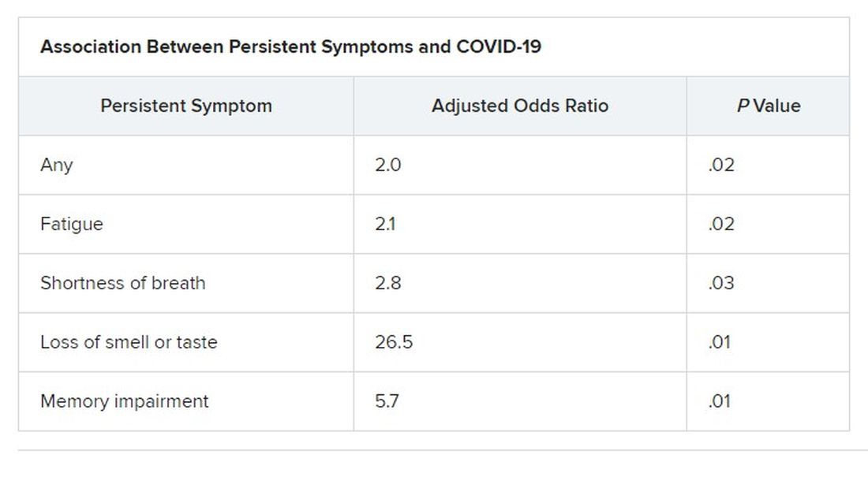Click the Any symptom row label
868x488 pixels.
pyautogui.click(x=57, y=165)
